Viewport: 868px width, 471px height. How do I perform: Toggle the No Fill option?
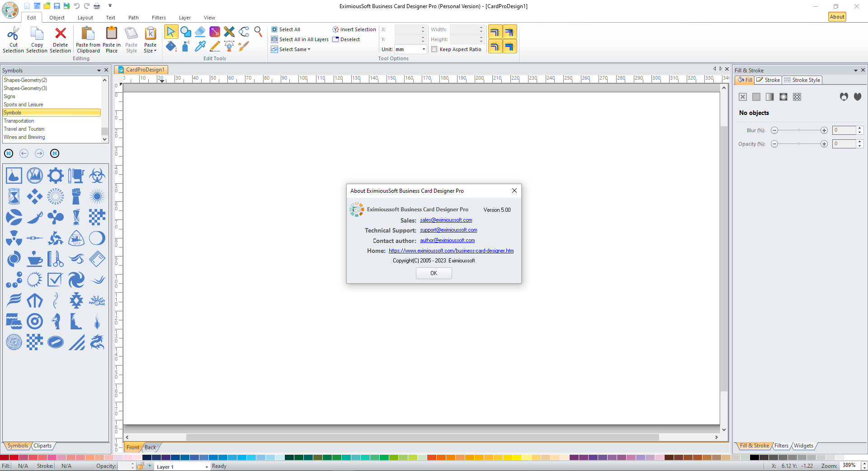pyautogui.click(x=743, y=97)
